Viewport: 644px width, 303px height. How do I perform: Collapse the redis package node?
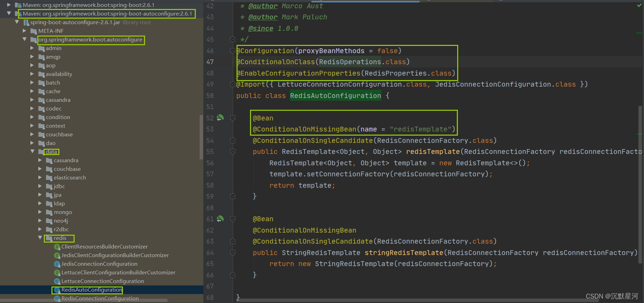point(40,238)
